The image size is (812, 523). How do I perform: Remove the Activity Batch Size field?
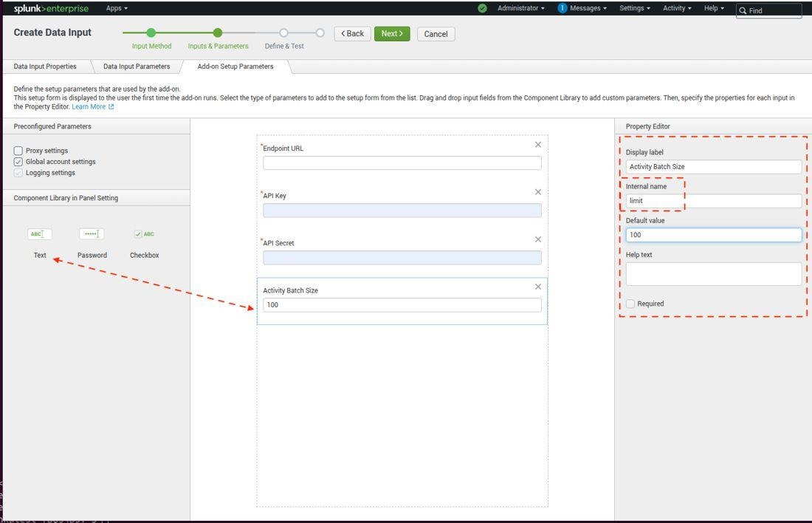[x=538, y=287]
